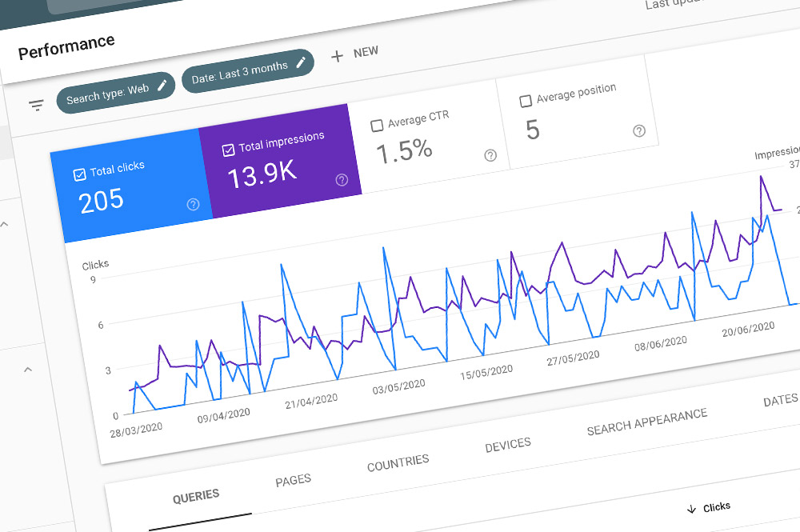Click the Impressions axis title on chart
Viewport: 800px width, 532px height.
[777, 153]
